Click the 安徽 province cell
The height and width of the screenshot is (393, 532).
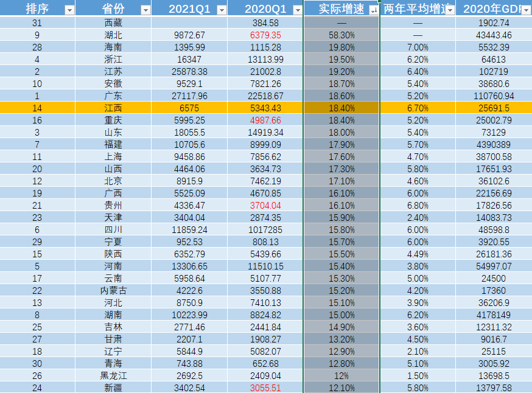113,84
